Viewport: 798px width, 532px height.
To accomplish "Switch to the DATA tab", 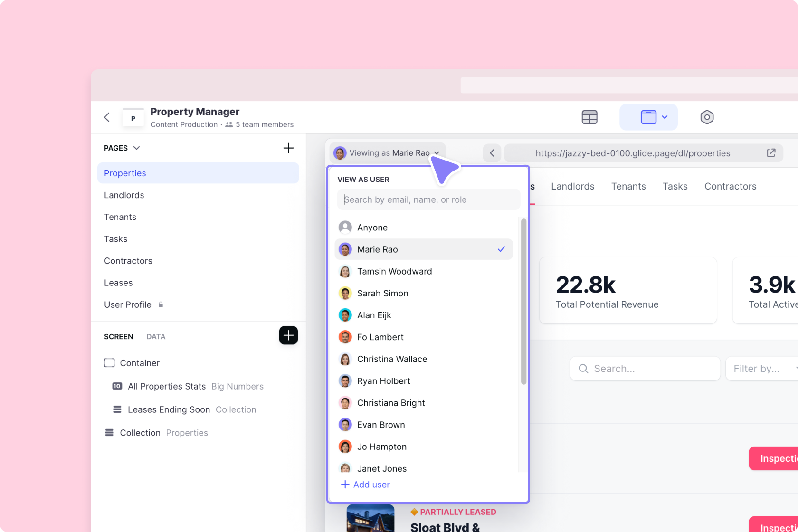I will 156,336.
